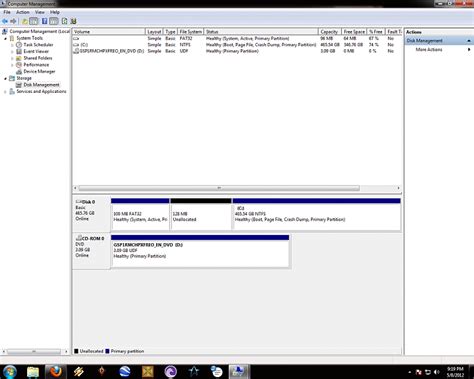Click the network tray icon
This screenshot has width=474, height=379.
tap(428, 372)
